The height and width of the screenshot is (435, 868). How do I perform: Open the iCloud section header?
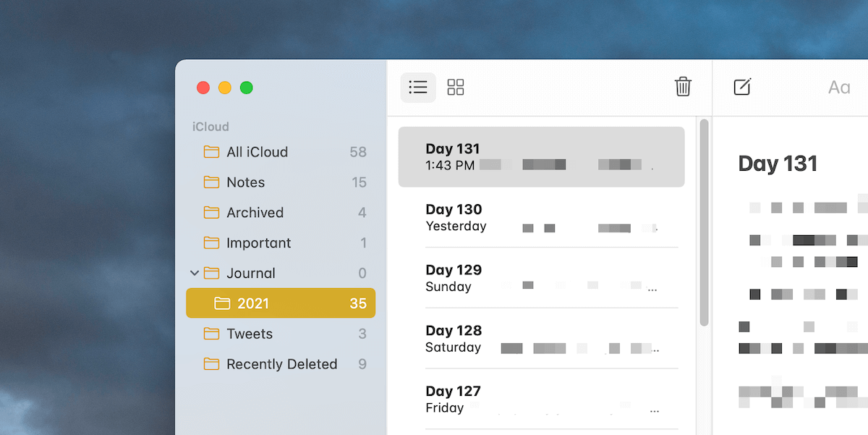(x=210, y=126)
